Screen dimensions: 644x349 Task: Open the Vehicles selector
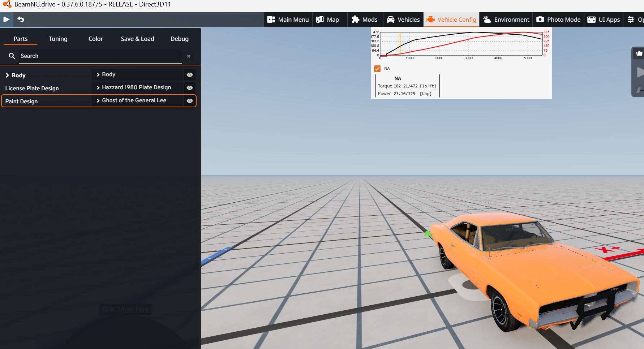[403, 20]
